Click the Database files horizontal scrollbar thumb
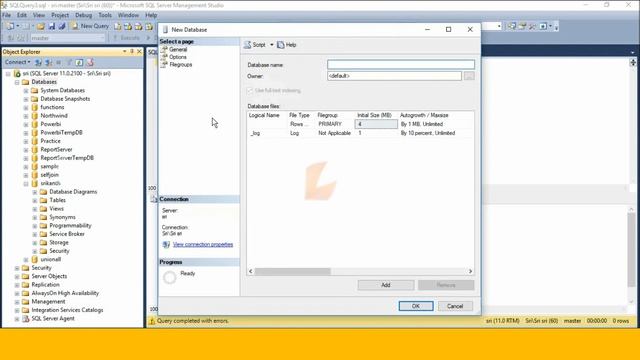 [x=293, y=271]
